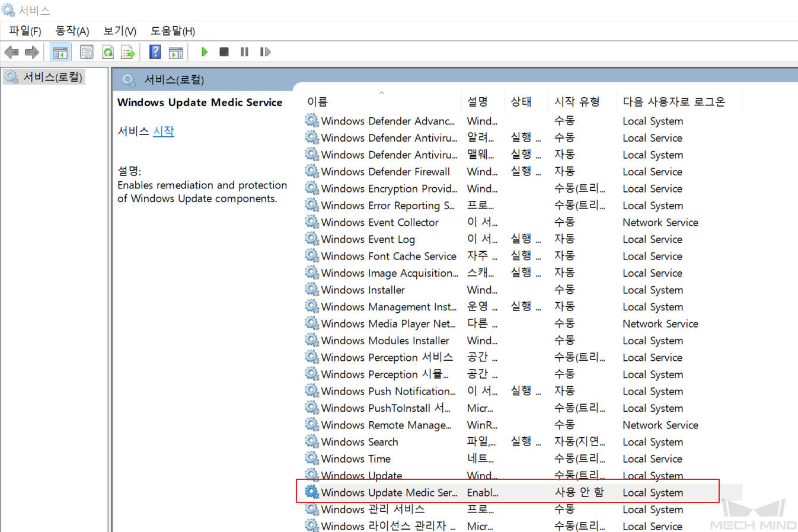
Task: Click the Enabl... description of Medic Service
Action: click(483, 492)
